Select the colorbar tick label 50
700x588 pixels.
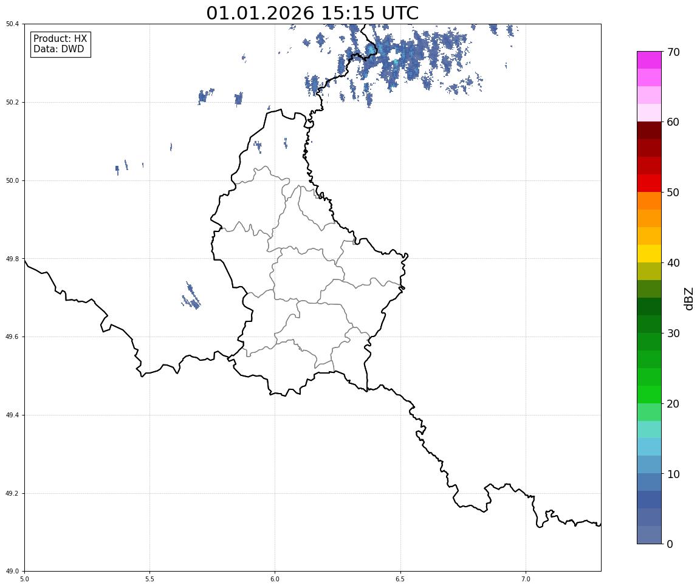point(673,193)
